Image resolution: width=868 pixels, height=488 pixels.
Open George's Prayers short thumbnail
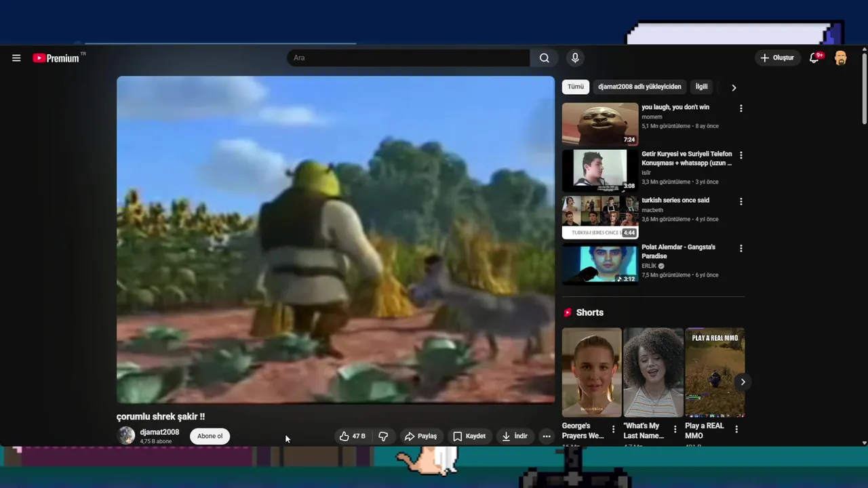(x=591, y=373)
